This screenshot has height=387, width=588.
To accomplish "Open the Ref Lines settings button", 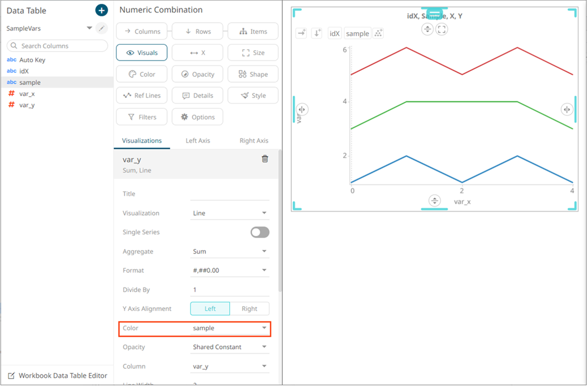I will point(141,96).
